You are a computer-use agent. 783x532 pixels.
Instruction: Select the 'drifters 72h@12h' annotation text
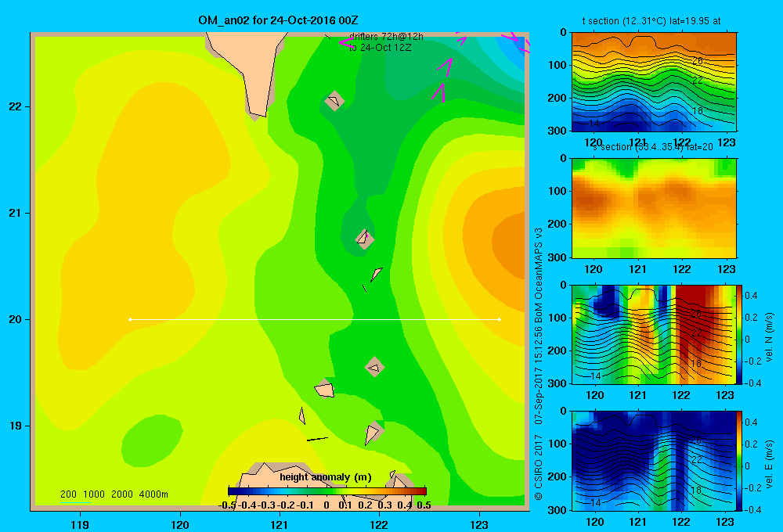tap(386, 37)
